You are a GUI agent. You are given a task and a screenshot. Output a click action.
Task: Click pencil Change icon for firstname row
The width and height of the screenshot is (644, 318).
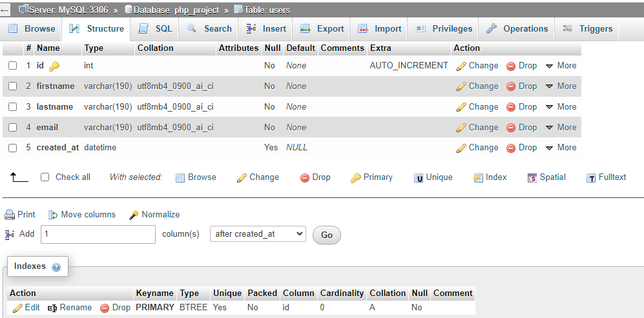coord(461,86)
